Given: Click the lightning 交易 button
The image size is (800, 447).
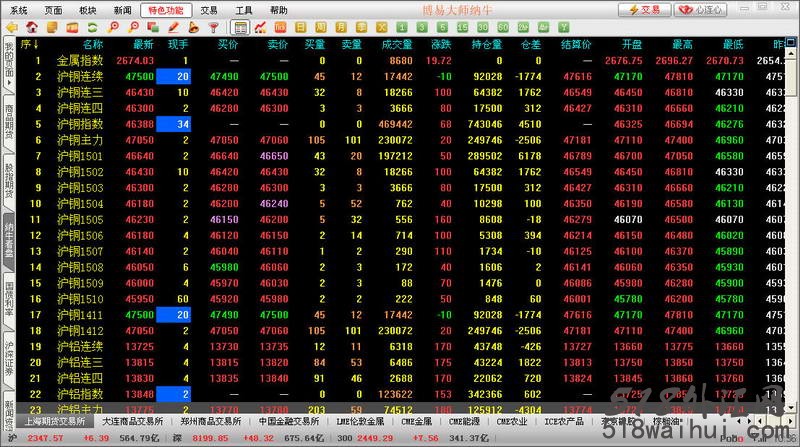Looking at the screenshot, I should click(644, 10).
